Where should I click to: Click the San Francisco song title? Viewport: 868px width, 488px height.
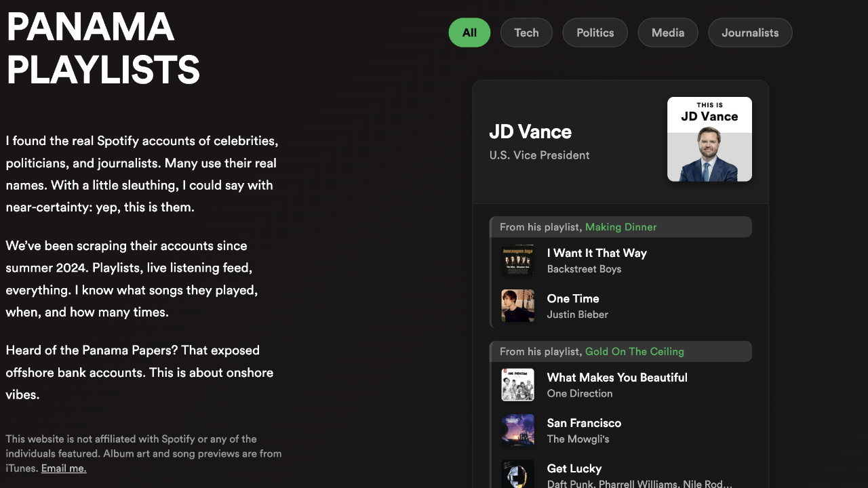(x=584, y=423)
